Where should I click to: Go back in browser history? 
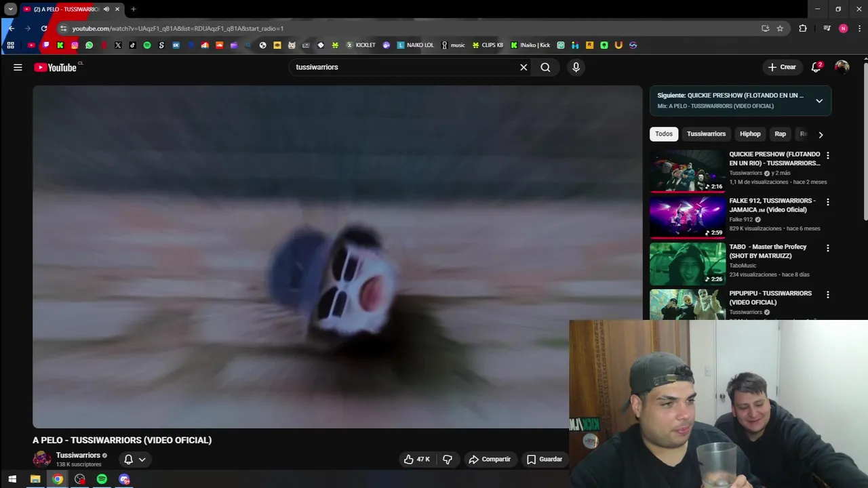[x=11, y=28]
